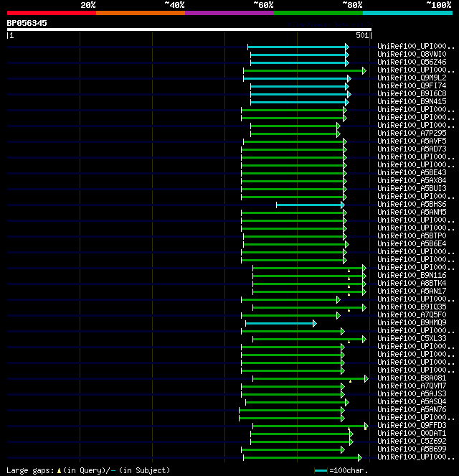459x476 pixels.
Task: Click the Large gaps legend text
Action: click(x=88, y=470)
